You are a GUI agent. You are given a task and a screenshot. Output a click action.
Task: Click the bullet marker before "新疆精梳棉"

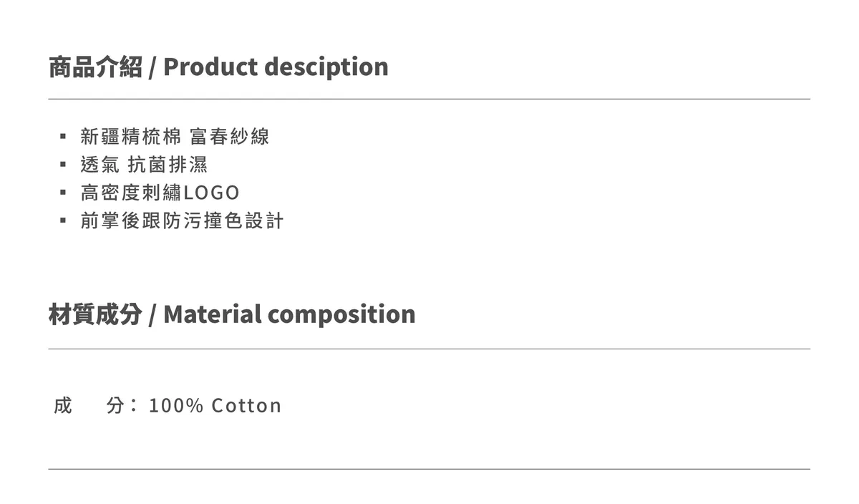(x=63, y=136)
